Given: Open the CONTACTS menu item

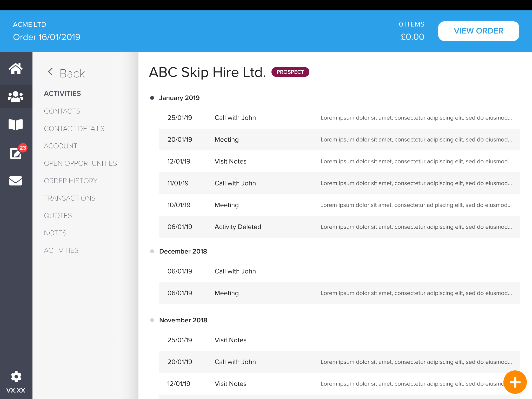Looking at the screenshot, I should tap(62, 111).
